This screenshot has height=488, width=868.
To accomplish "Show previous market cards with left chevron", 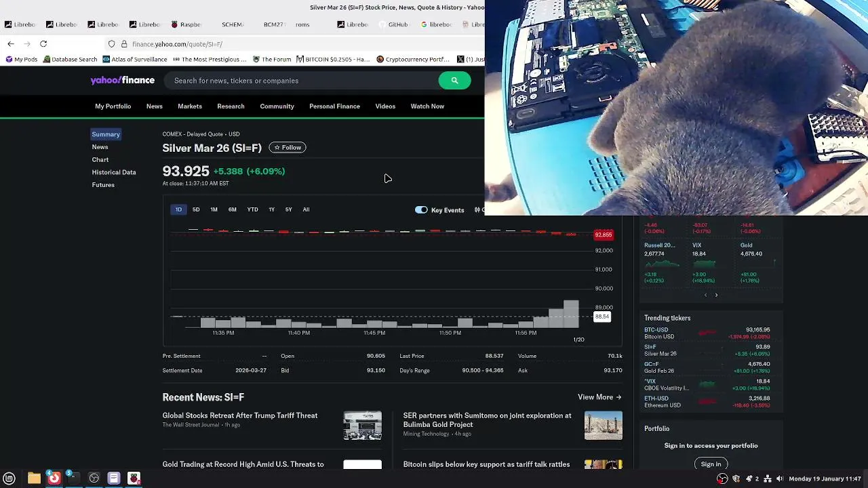I will pyautogui.click(x=705, y=295).
